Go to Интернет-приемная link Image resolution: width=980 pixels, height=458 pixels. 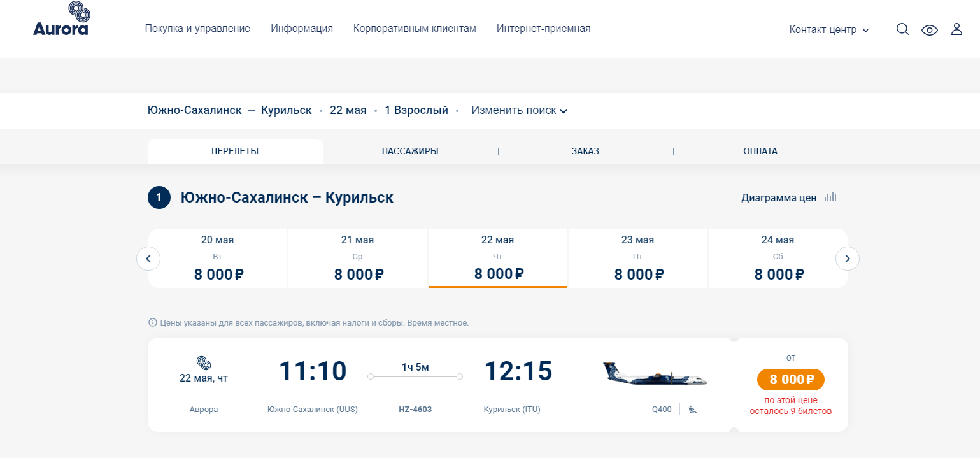tap(543, 29)
